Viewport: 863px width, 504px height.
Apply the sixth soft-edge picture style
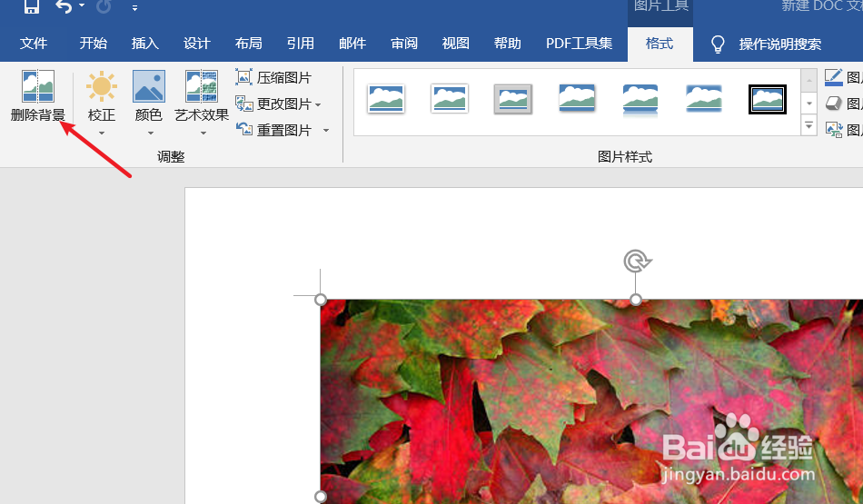tap(704, 98)
